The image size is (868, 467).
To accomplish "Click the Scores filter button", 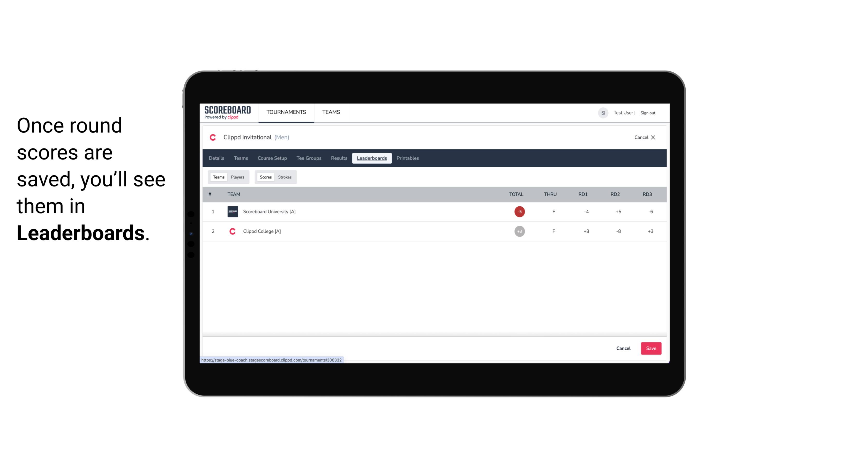I will pos(265,177).
